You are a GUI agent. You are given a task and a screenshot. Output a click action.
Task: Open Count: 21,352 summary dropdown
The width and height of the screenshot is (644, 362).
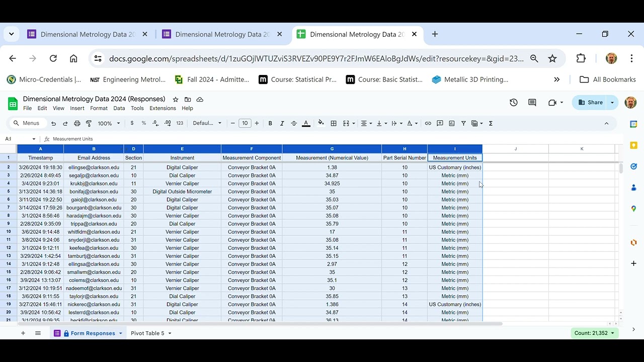[x=595, y=333]
